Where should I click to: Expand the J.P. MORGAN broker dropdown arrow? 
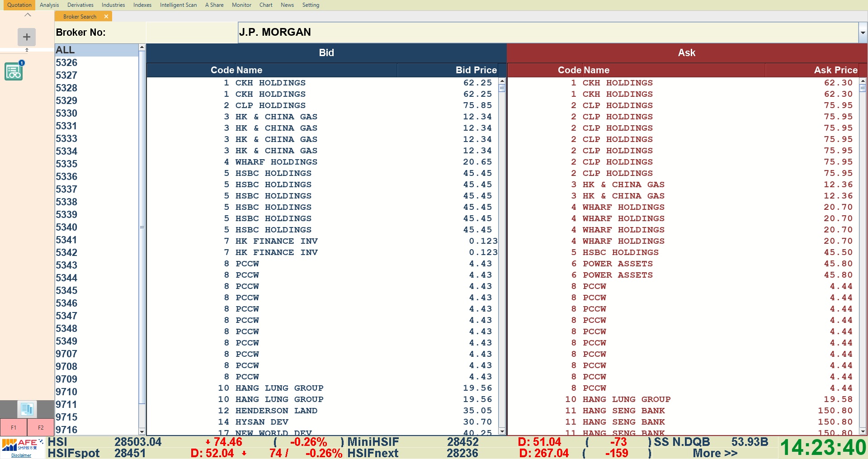[x=863, y=33]
